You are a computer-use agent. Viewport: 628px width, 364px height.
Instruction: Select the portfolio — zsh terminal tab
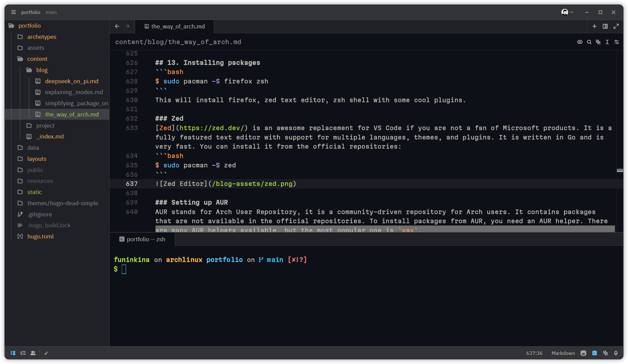click(145, 239)
